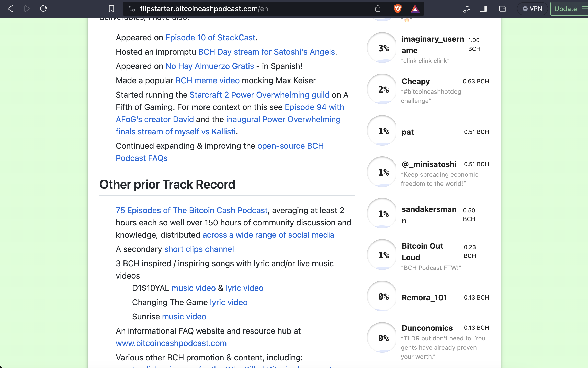This screenshot has width=588, height=368.
Task: Open No Hay Almuerzo Gratis link
Action: coord(210,66)
